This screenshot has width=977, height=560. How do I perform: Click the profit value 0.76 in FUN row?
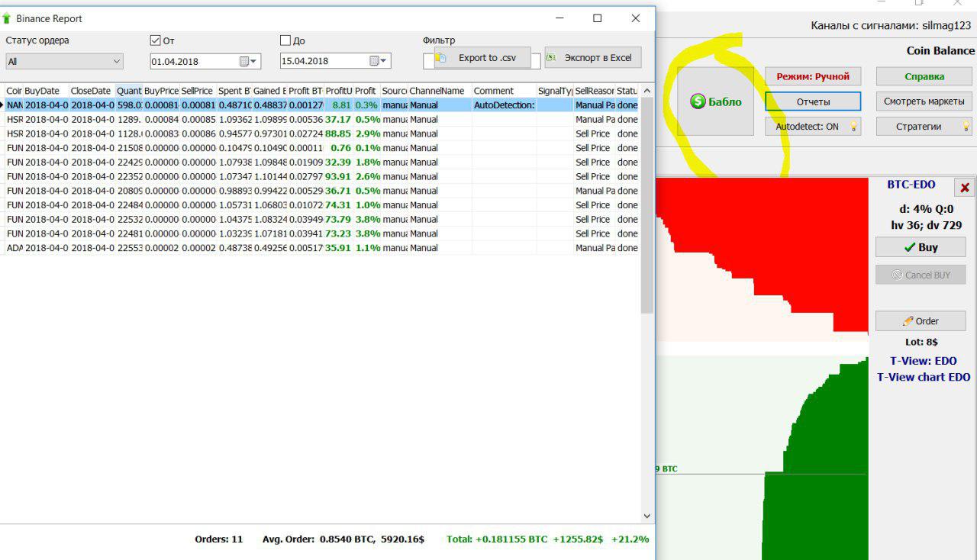coord(340,148)
